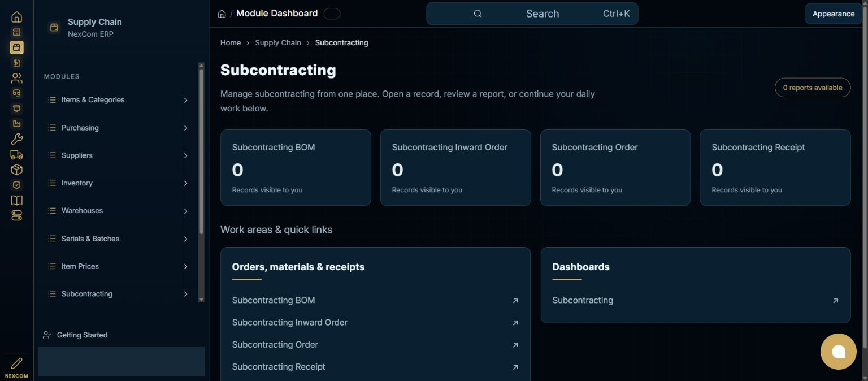Expand Serials & Batches chevron
The width and height of the screenshot is (868, 381).
(185, 239)
